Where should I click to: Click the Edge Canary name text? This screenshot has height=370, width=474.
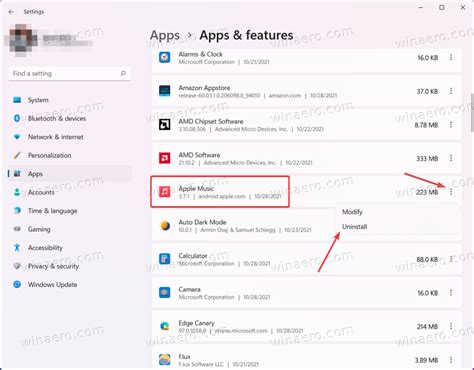(196, 323)
